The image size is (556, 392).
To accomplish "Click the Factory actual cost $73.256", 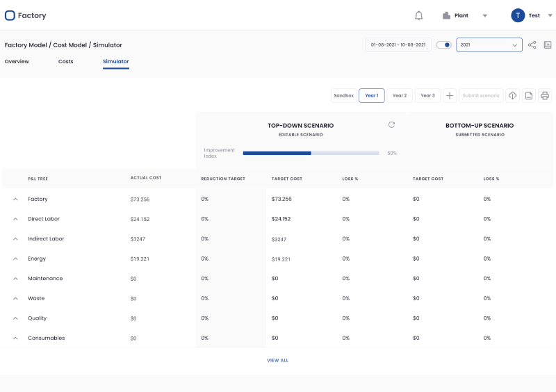I will pos(140,199).
